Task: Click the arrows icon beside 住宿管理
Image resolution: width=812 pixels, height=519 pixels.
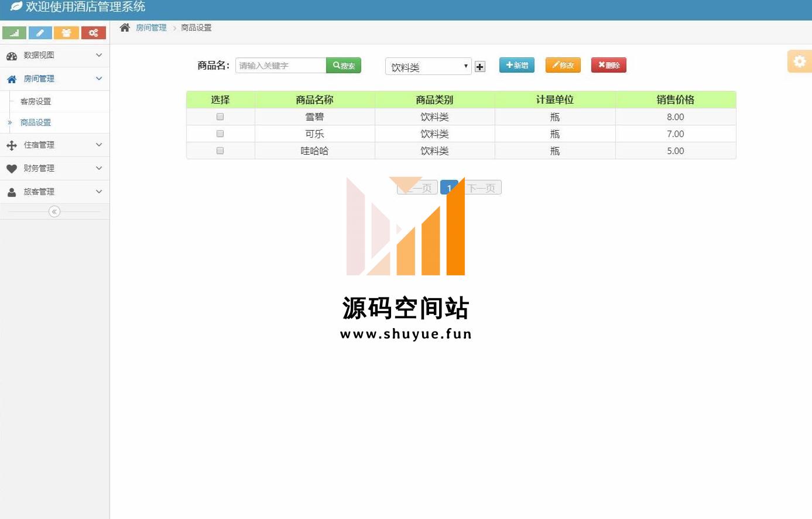Action: [12, 145]
